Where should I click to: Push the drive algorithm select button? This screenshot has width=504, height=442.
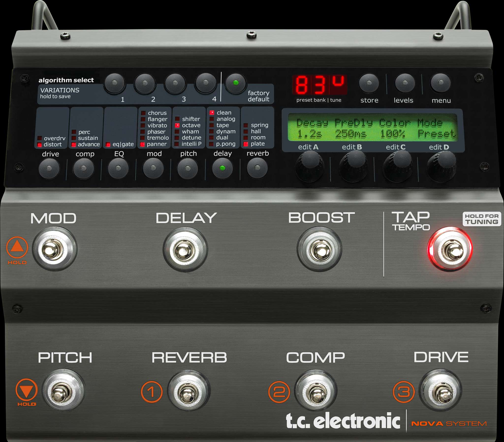(49, 168)
